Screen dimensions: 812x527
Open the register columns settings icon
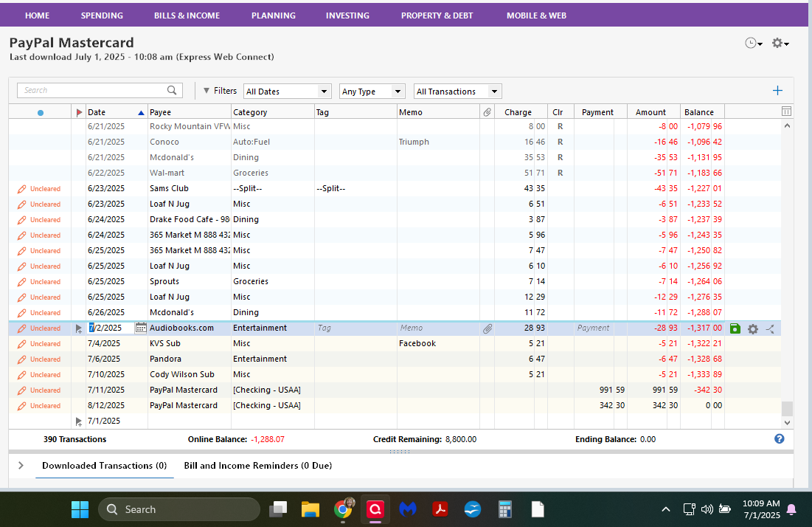pos(786,112)
